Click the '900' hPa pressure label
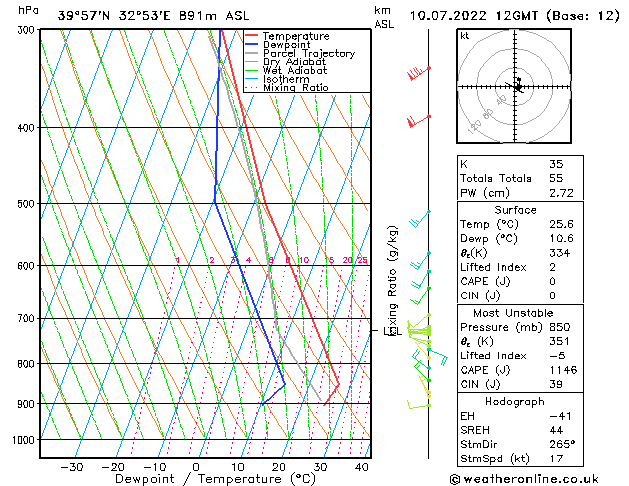The width and height of the screenshot is (629, 486). pos(28,404)
